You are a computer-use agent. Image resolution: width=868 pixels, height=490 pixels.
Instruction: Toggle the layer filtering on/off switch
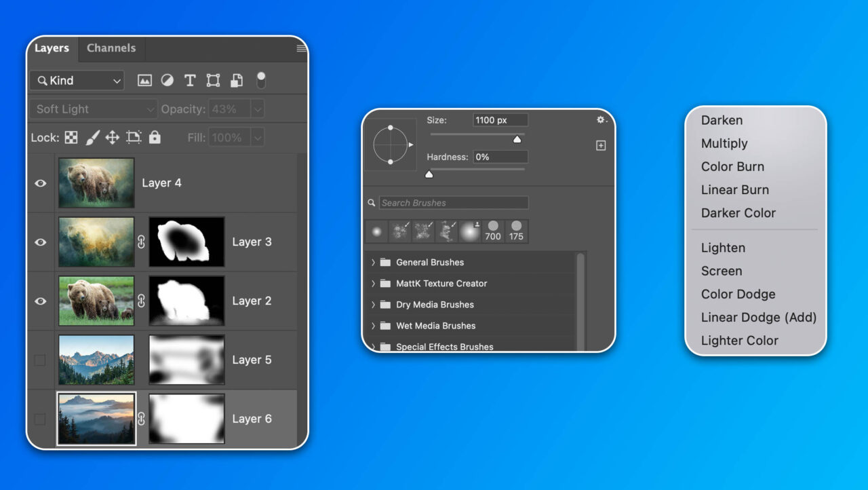(261, 81)
